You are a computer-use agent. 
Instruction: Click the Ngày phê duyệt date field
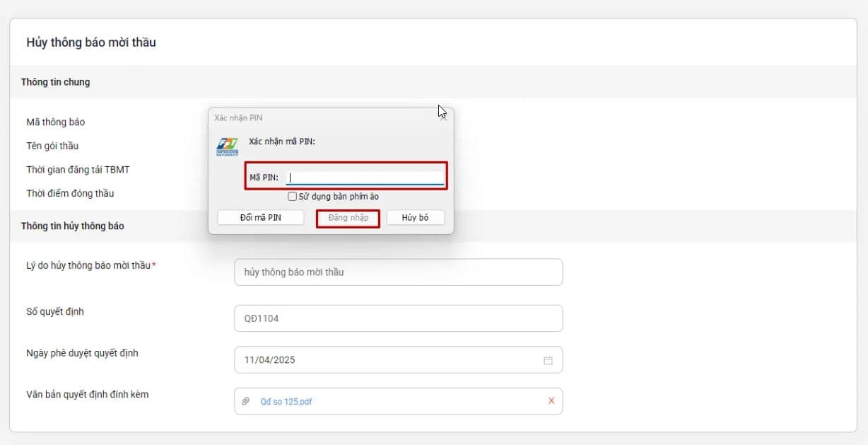tap(399, 359)
